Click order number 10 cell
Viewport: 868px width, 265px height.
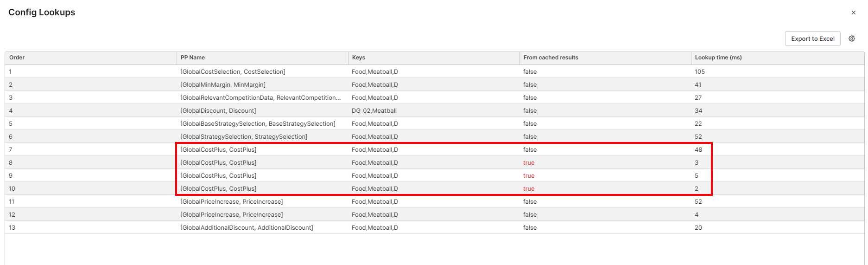pos(12,188)
